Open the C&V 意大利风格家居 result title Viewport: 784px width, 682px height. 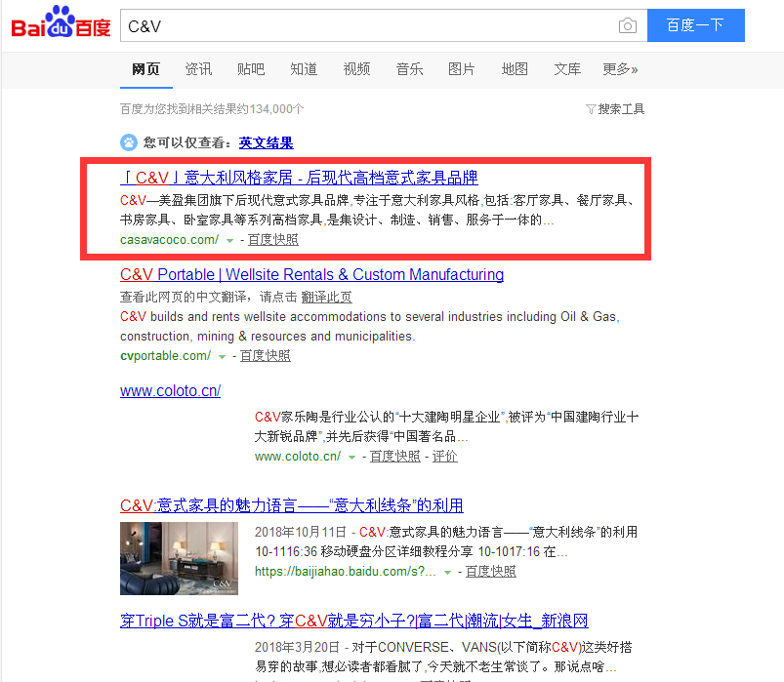click(x=299, y=178)
